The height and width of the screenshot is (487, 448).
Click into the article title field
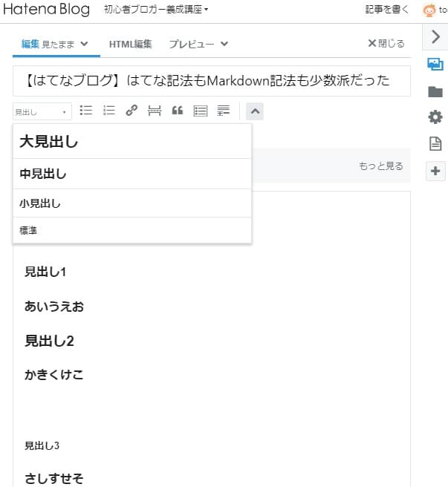[212, 81]
